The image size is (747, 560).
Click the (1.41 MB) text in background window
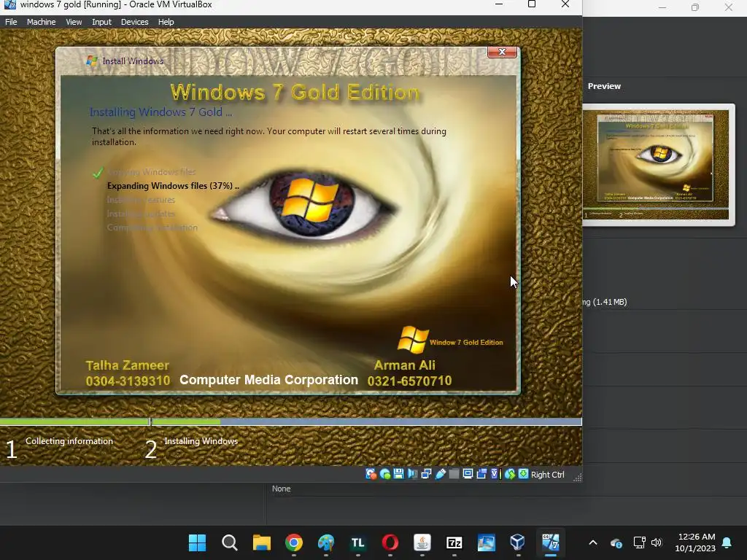610,302
